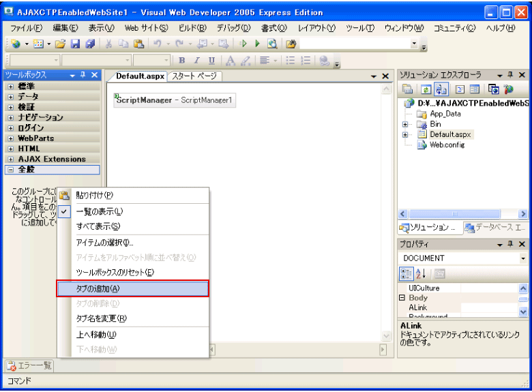The width and height of the screenshot is (532, 392).
Task: Click the numbered list icon
Action: [x=306, y=61]
